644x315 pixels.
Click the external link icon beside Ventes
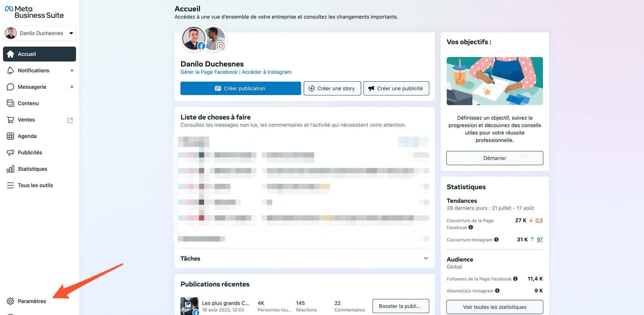point(70,120)
